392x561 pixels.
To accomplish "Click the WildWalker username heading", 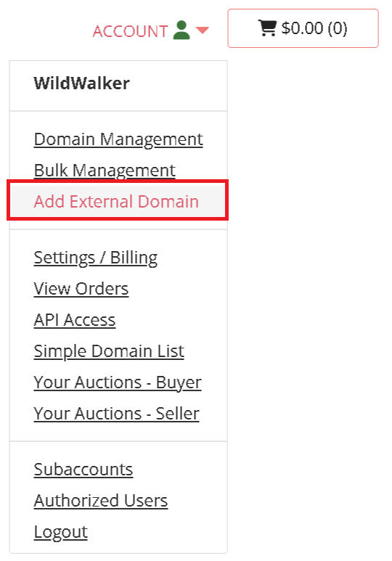I will tap(81, 83).
